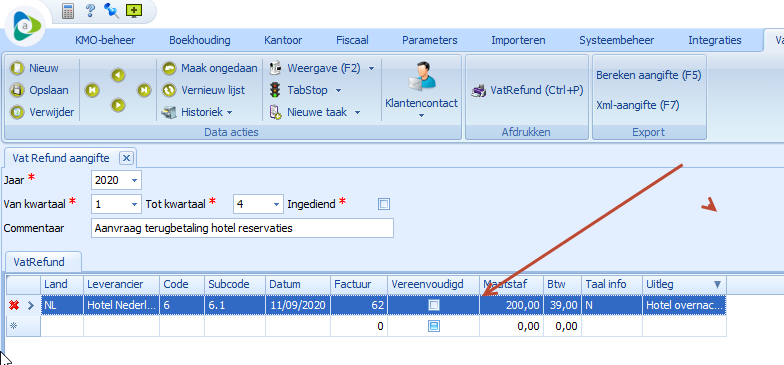Click Nieuw to create a new record
Image resolution: width=784 pixels, height=365 pixels.
pyautogui.click(x=34, y=68)
